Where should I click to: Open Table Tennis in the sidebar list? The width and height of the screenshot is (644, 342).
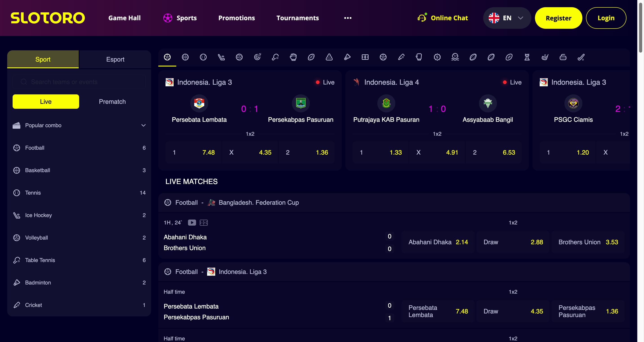(79, 260)
